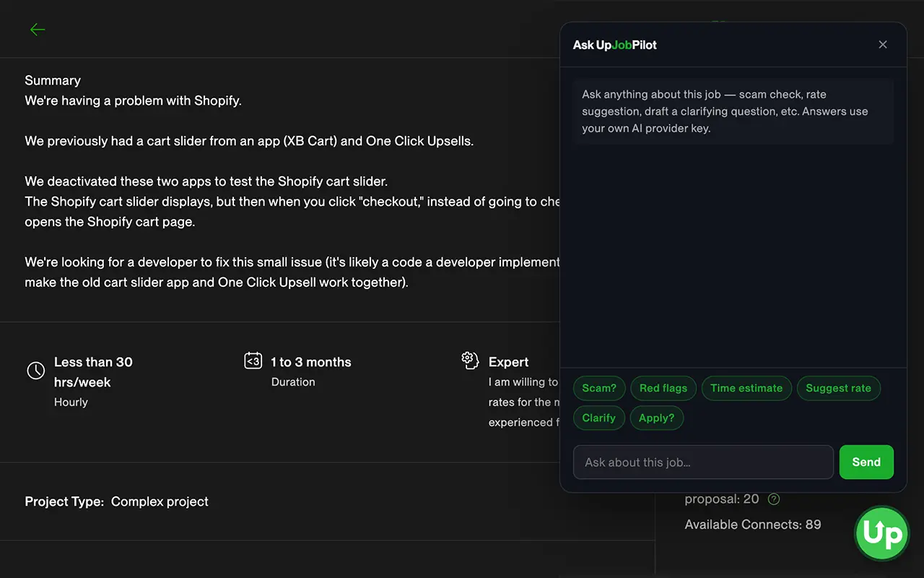Click the Ask UpJobPilot panel title

[615, 45]
